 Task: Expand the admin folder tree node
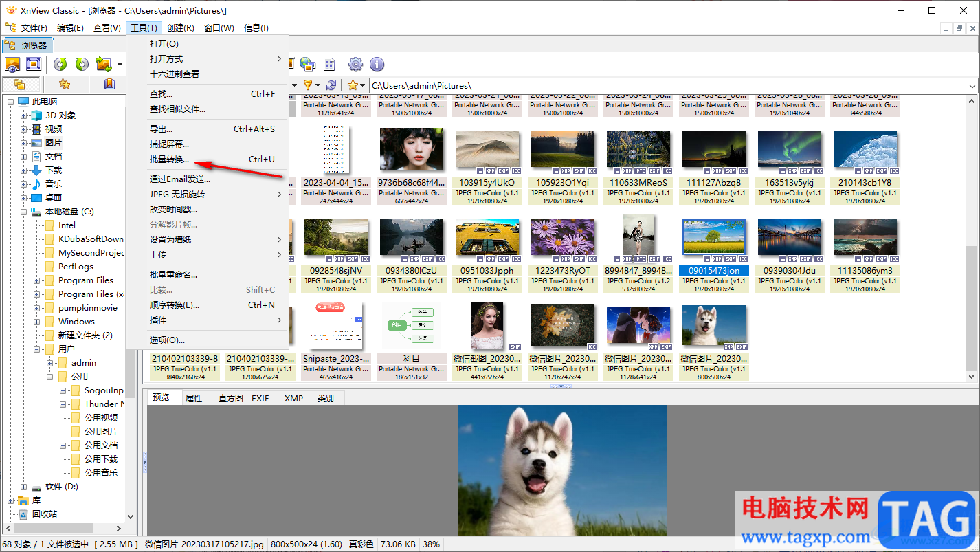click(50, 363)
